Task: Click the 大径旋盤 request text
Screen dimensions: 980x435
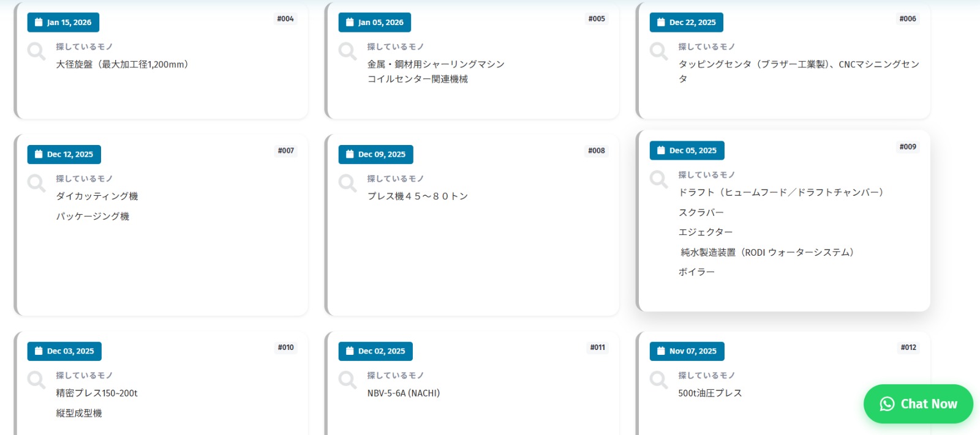Action: pyautogui.click(x=123, y=64)
